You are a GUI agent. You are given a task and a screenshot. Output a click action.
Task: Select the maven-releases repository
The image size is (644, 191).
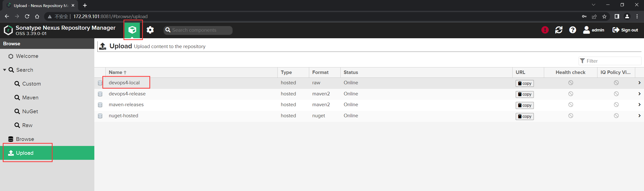(x=126, y=105)
